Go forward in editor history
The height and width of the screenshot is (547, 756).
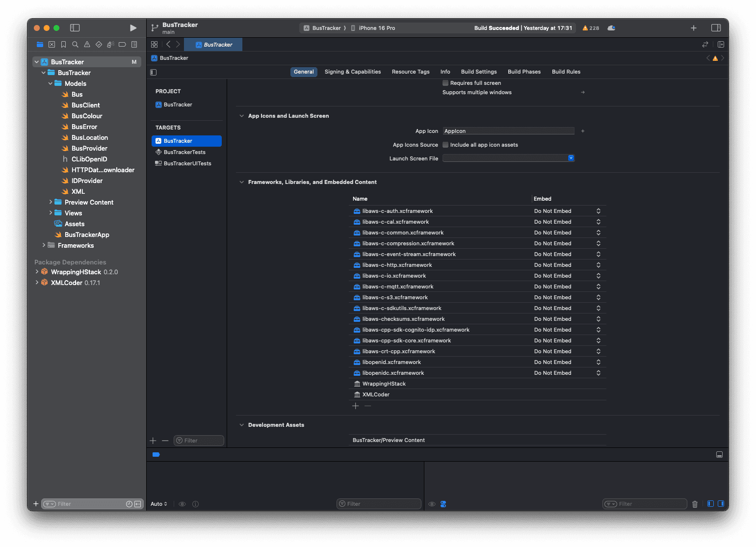pos(178,44)
